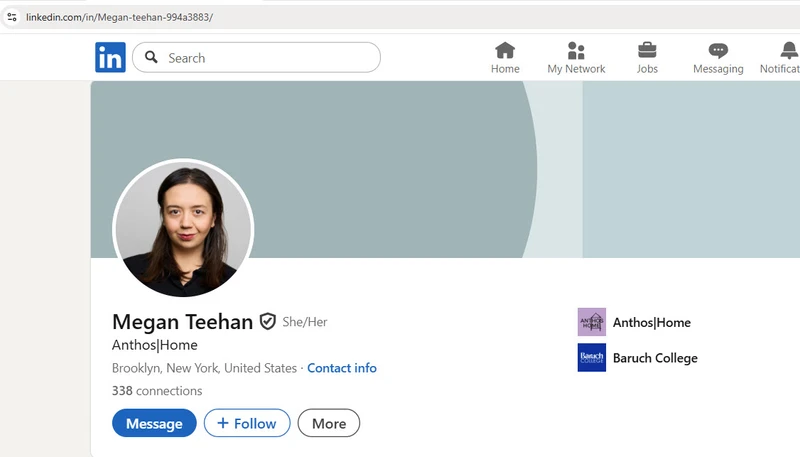Go to the Jobs briefcase icon
The image size is (800, 457).
(647, 51)
